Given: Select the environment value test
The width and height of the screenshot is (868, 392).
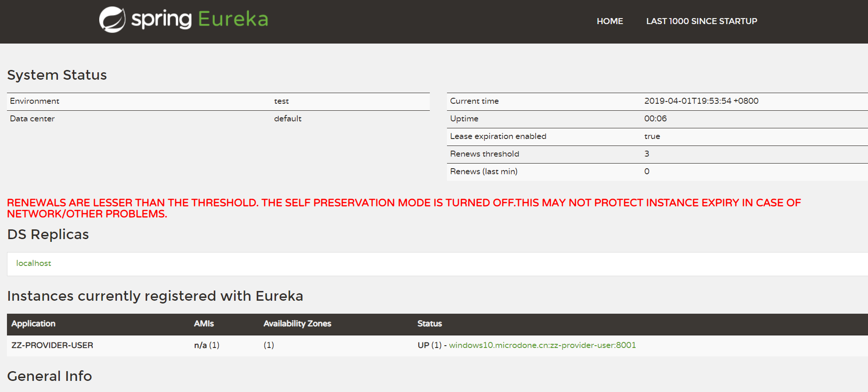Looking at the screenshot, I should click(x=281, y=101).
